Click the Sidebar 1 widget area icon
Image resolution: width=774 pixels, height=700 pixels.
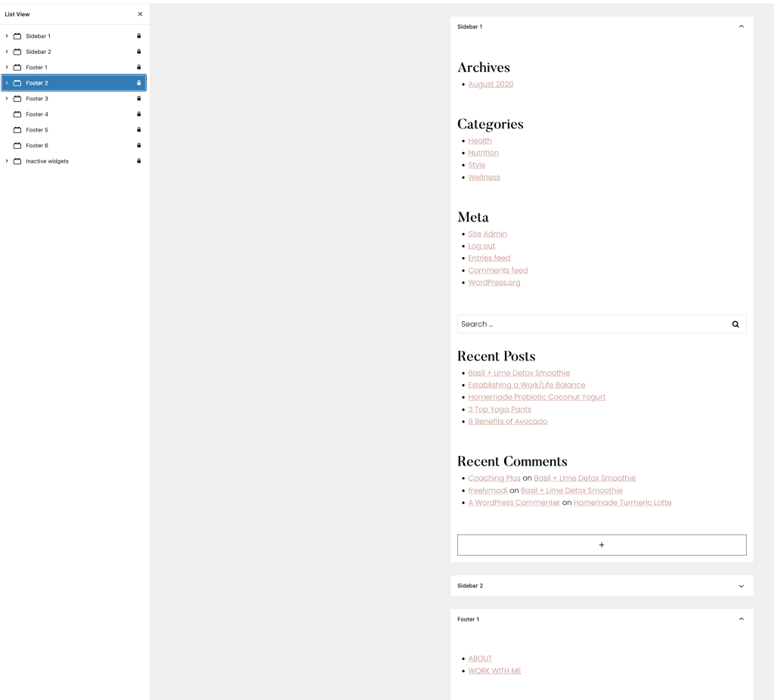pyautogui.click(x=17, y=36)
